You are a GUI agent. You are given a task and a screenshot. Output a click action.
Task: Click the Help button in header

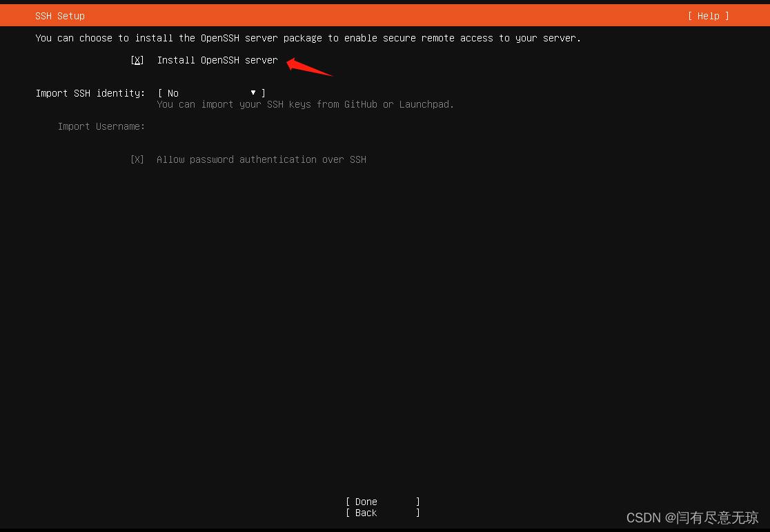[x=708, y=16]
